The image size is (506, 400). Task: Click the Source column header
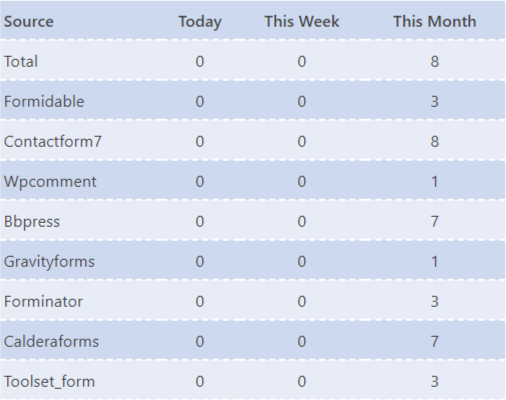pos(29,22)
